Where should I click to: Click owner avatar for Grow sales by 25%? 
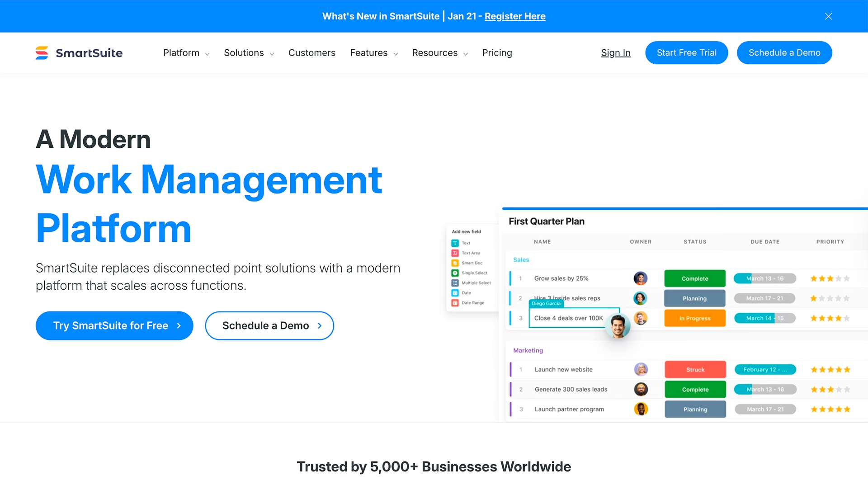pyautogui.click(x=640, y=278)
